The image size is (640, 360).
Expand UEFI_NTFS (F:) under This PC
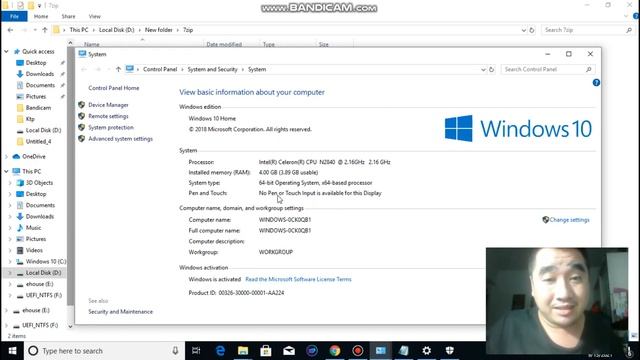pos(10,295)
